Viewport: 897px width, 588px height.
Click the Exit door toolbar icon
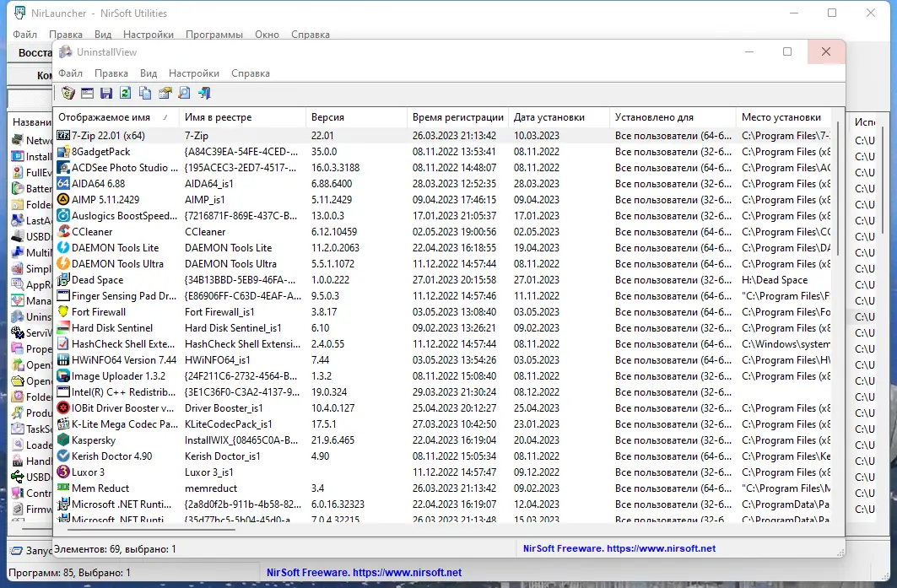(204, 93)
